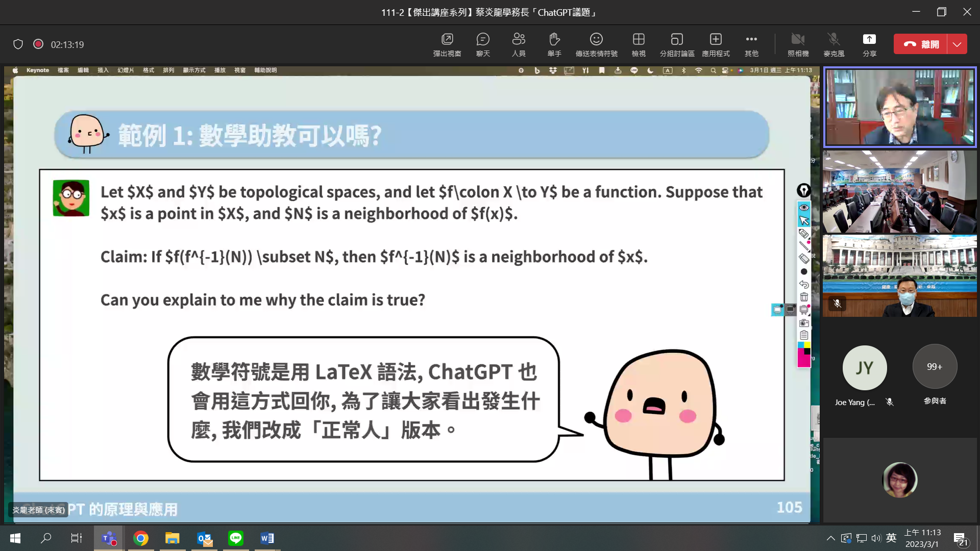The width and height of the screenshot is (980, 551).
Task: Share your screen (分享)
Action: tap(869, 44)
